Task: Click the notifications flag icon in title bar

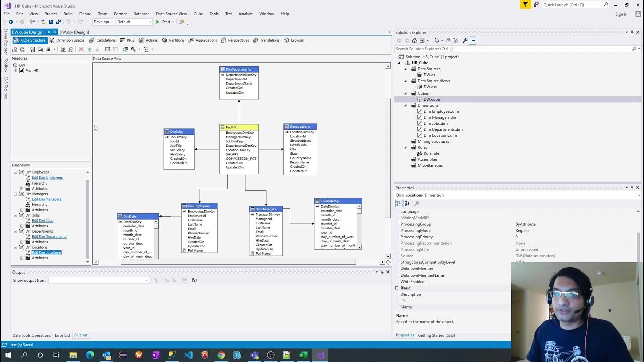Action: (x=525, y=5)
